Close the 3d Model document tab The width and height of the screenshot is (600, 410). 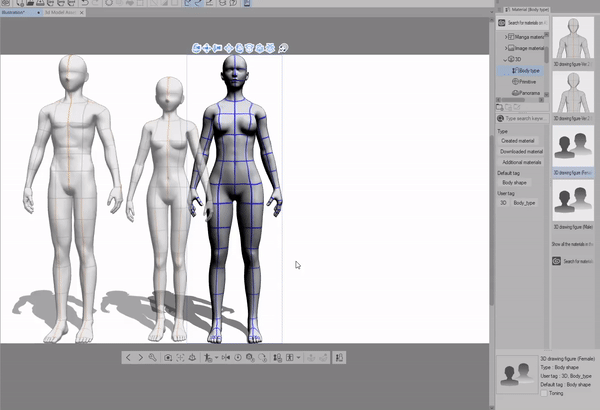[82, 12]
